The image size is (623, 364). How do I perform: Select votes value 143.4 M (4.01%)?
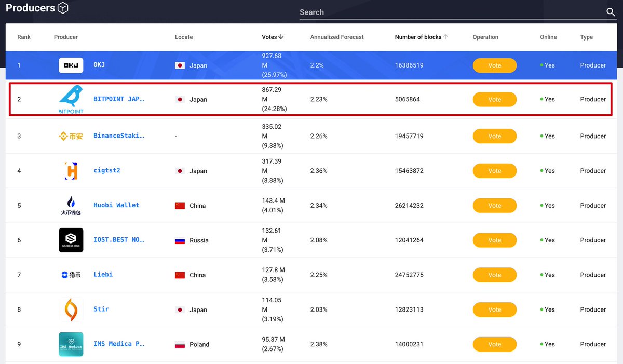coord(273,206)
